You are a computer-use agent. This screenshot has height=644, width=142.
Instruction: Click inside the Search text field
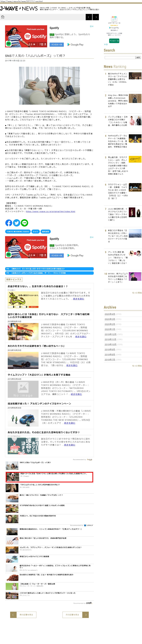[x=120, y=57]
